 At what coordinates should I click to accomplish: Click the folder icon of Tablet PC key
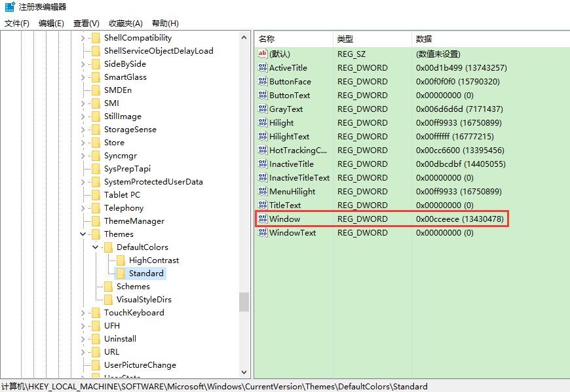[96, 195]
